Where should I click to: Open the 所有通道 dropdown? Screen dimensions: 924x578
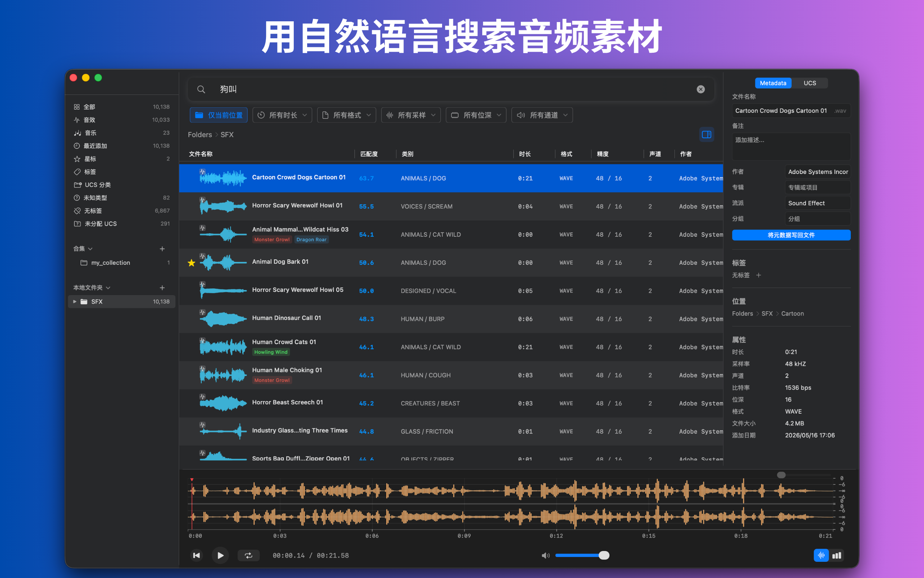[x=542, y=115]
